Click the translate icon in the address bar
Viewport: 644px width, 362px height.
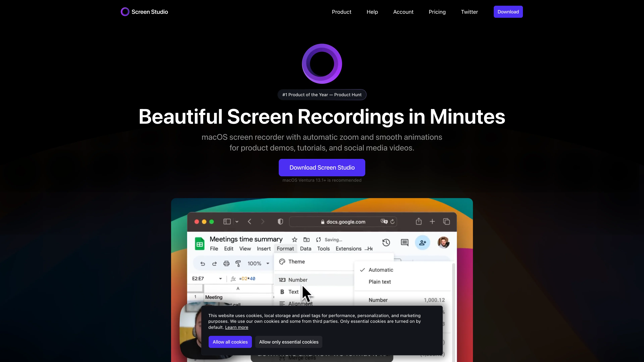pos(384,221)
